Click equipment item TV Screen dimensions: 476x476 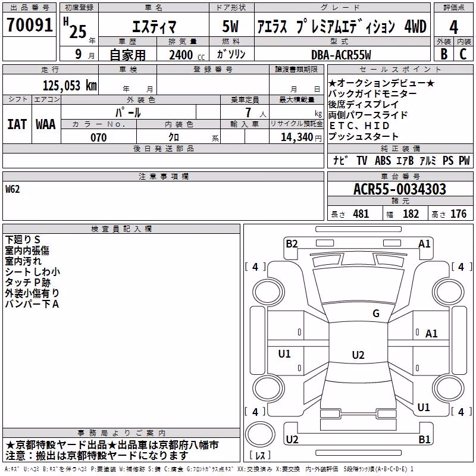click(362, 160)
